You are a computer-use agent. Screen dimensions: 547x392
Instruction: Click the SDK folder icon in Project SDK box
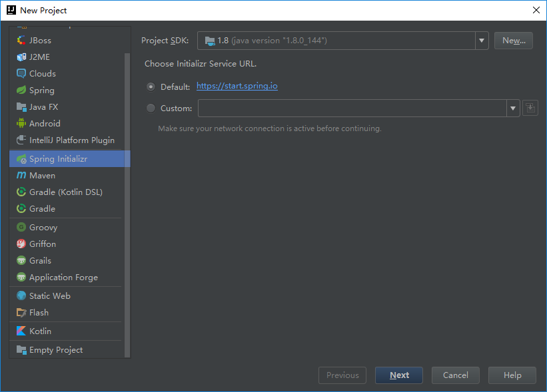210,41
